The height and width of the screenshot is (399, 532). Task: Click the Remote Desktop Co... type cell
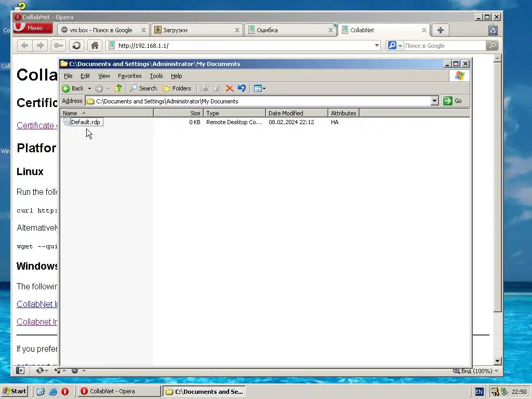234,122
